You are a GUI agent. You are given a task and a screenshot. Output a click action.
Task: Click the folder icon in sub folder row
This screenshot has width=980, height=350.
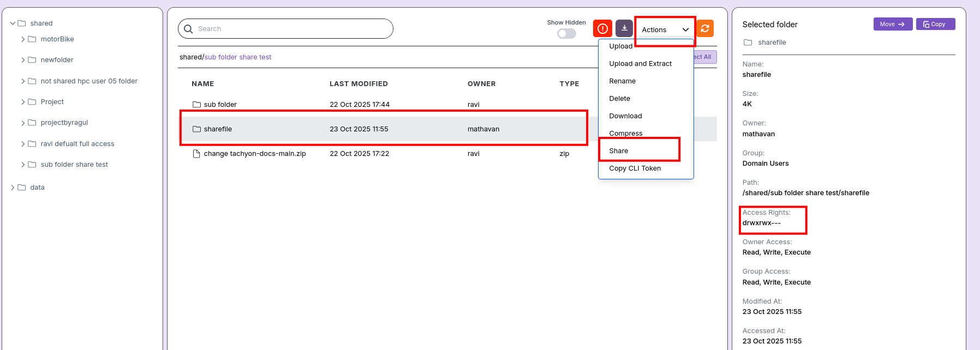coord(196,105)
